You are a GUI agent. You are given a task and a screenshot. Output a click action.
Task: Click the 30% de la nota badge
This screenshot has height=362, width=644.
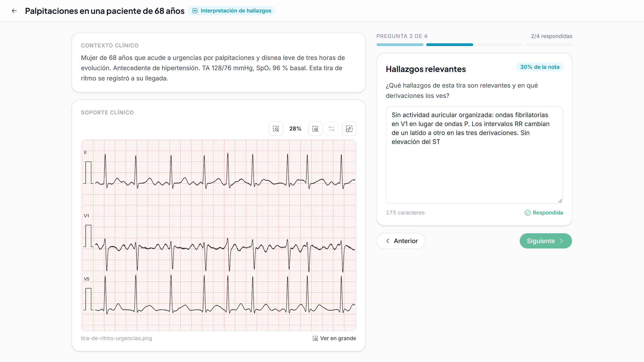click(x=540, y=67)
